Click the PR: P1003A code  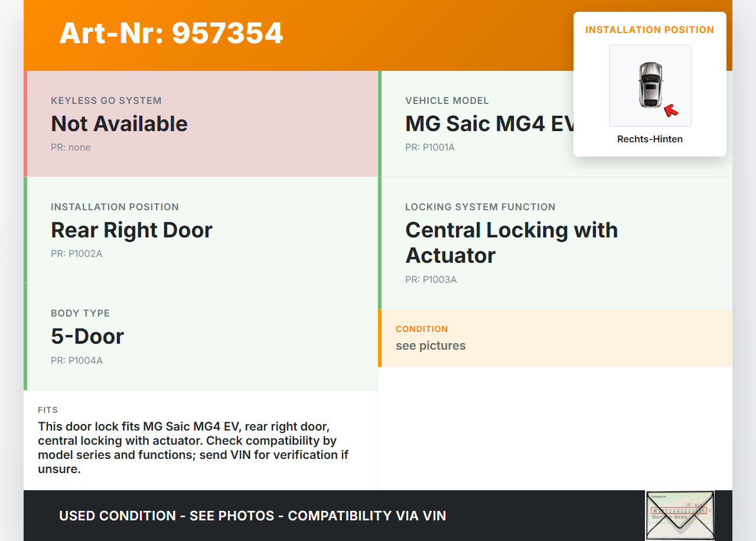pyautogui.click(x=431, y=280)
